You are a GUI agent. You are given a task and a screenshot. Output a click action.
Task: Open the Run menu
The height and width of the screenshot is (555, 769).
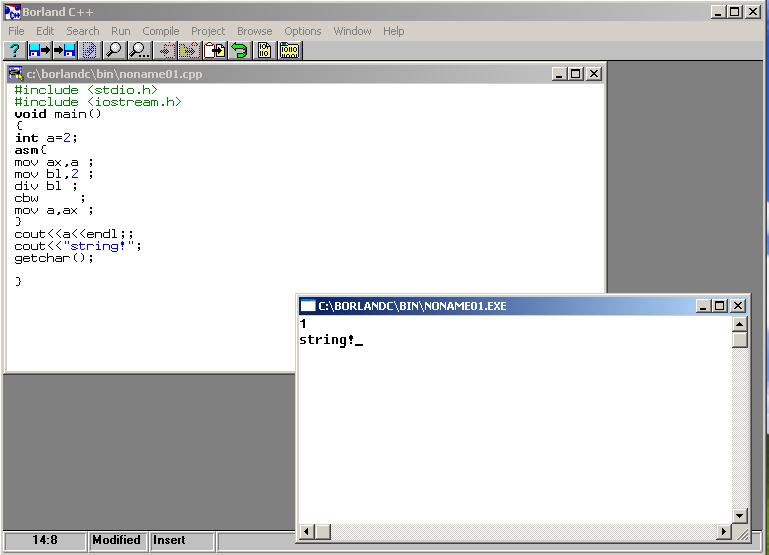point(120,31)
